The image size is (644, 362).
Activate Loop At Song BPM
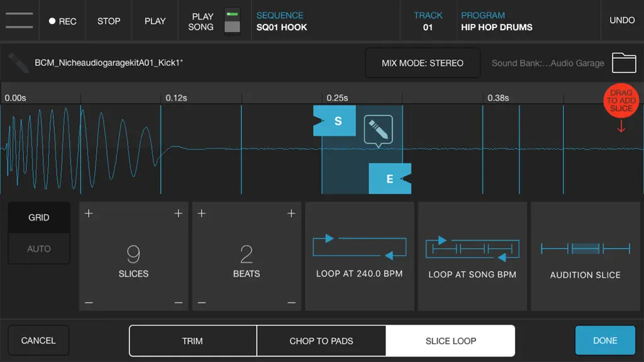click(472, 256)
